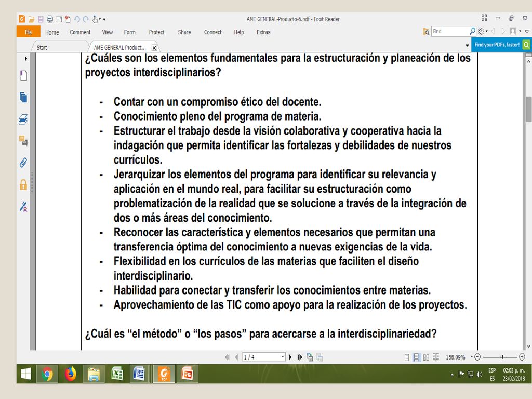Open Excel from the taskbar
The image size is (532, 399).
pos(117,374)
